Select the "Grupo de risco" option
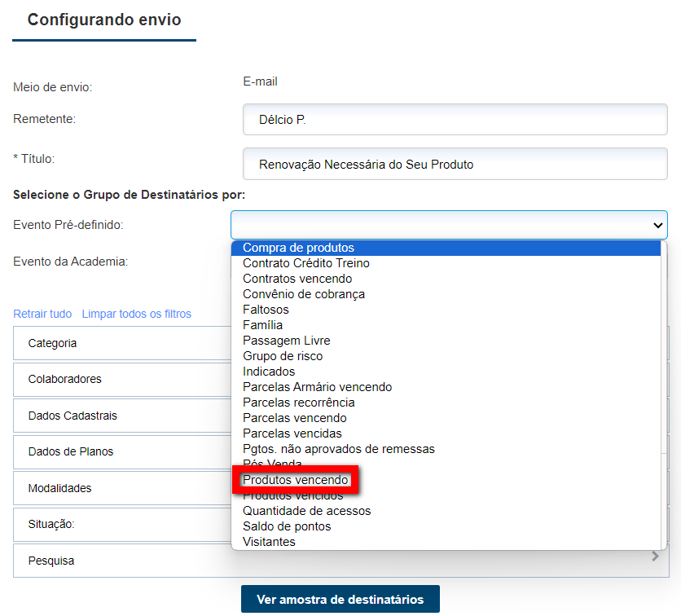The image size is (681, 616). pyautogui.click(x=281, y=356)
